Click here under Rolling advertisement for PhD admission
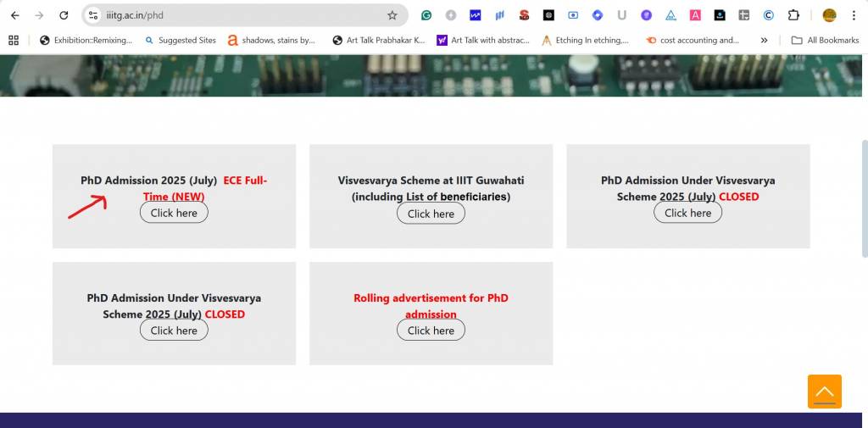868x428 pixels. coord(431,330)
